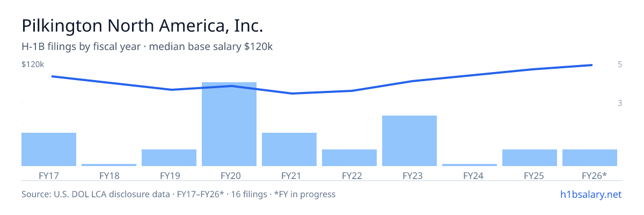This screenshot has width=644, height=215.
Task: Click the salary line point above FY24
Action: [470, 75]
